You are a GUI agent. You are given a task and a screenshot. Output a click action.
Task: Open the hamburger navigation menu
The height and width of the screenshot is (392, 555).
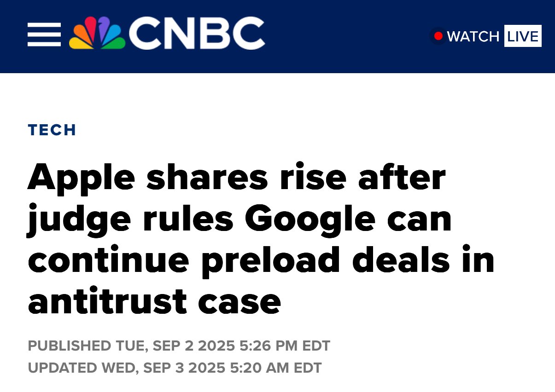coord(44,35)
